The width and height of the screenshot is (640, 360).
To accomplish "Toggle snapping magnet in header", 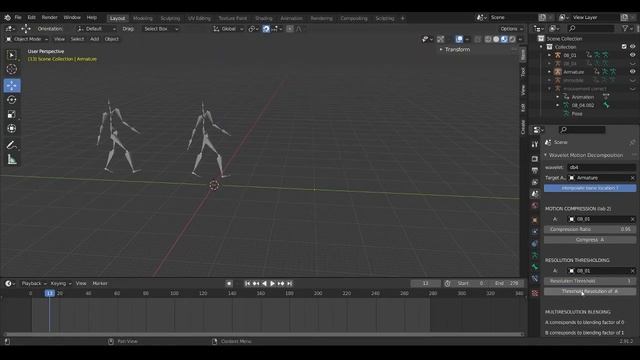I will coord(266,29).
